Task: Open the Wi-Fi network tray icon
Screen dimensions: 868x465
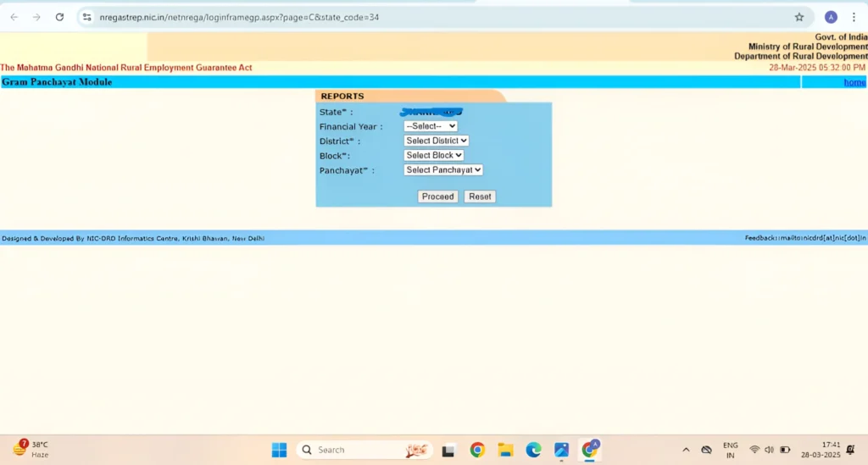Action: (754, 450)
